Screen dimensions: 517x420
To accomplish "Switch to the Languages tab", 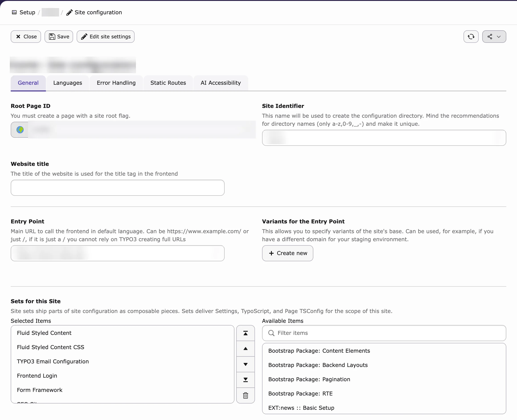I will pos(68,83).
